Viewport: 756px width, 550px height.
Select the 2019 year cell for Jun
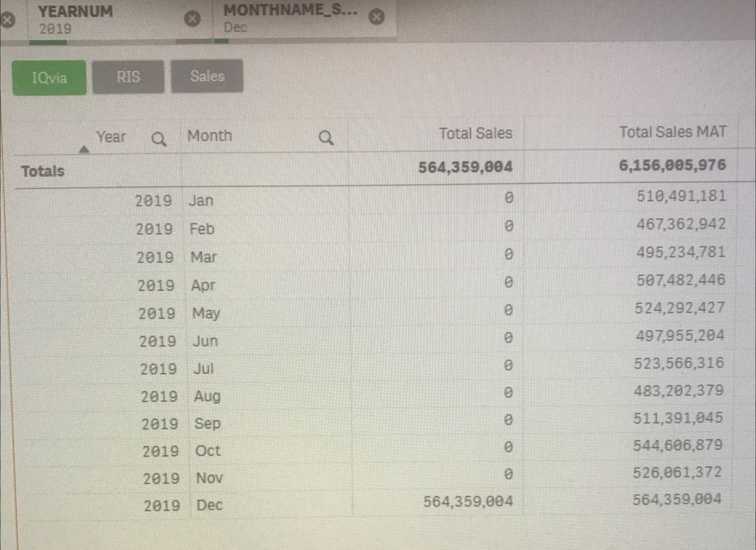(x=158, y=342)
